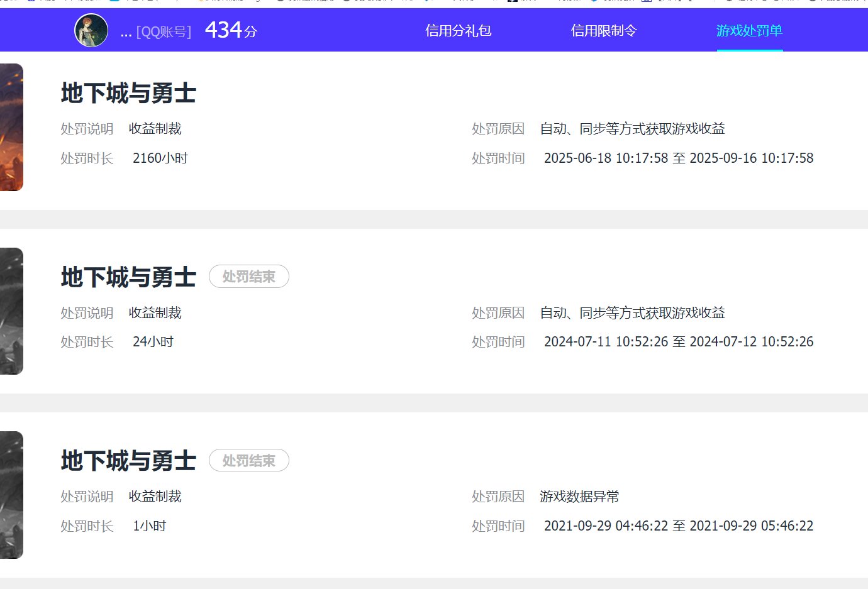Click the 地下城与勇士 title of the active penalty

[128, 93]
